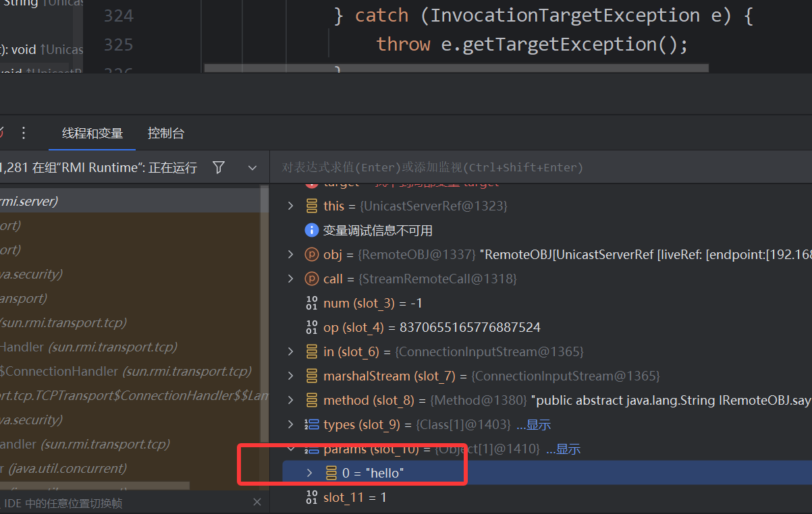Close the frame-switching hint at the bottom
The image size is (812, 514).
[256, 503]
